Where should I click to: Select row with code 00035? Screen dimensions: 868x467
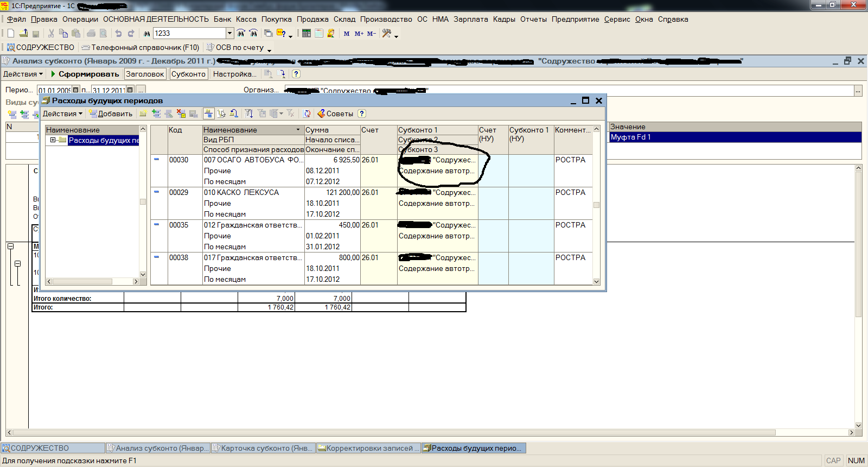(372, 236)
